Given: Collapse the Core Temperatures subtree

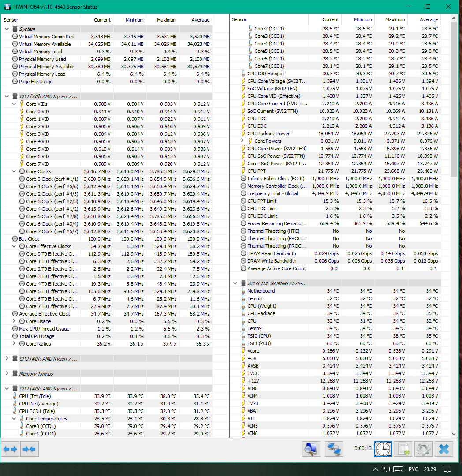Looking at the screenshot, I should 14,418.
